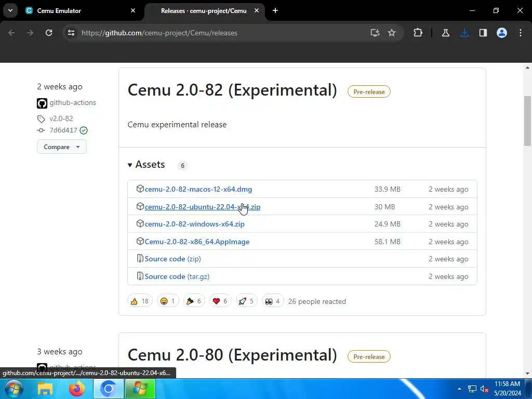Open the Windows Start menu

(x=14, y=389)
